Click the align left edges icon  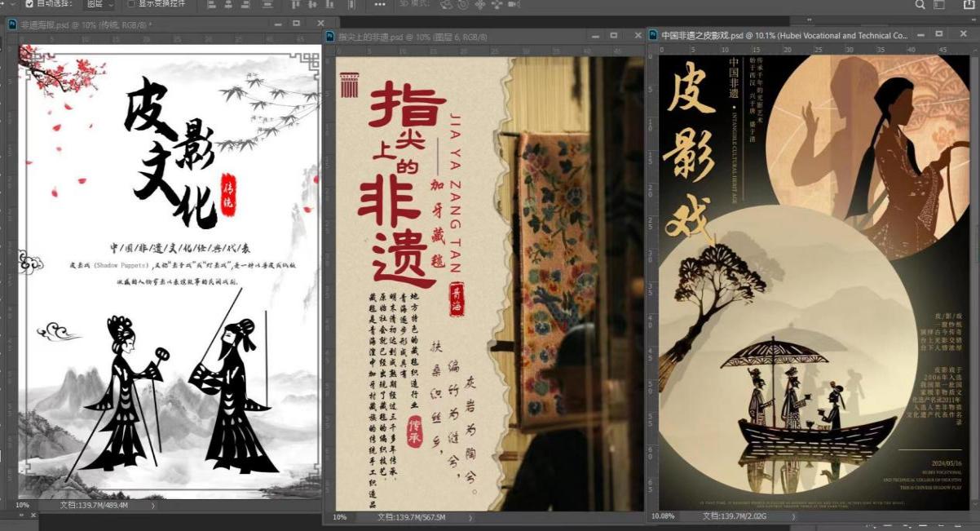tap(211, 5)
